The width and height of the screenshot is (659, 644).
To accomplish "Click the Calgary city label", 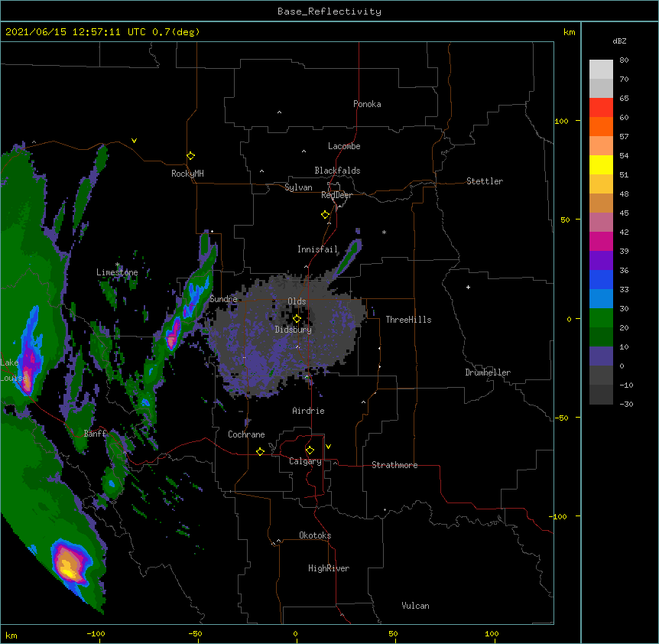I will 305,461.
